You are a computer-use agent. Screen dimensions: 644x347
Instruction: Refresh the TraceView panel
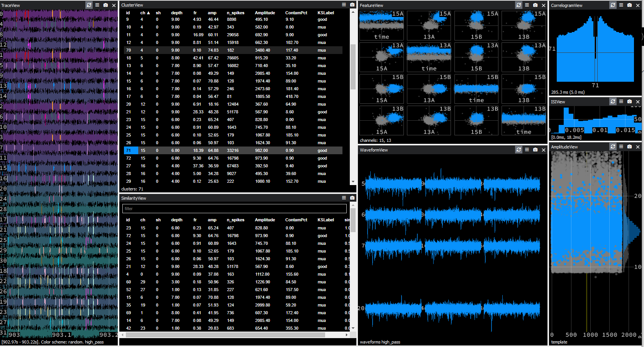pyautogui.click(x=89, y=5)
